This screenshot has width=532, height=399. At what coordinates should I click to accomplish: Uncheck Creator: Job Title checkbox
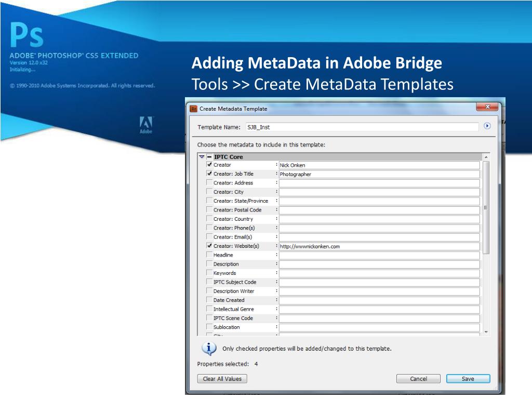coord(209,174)
